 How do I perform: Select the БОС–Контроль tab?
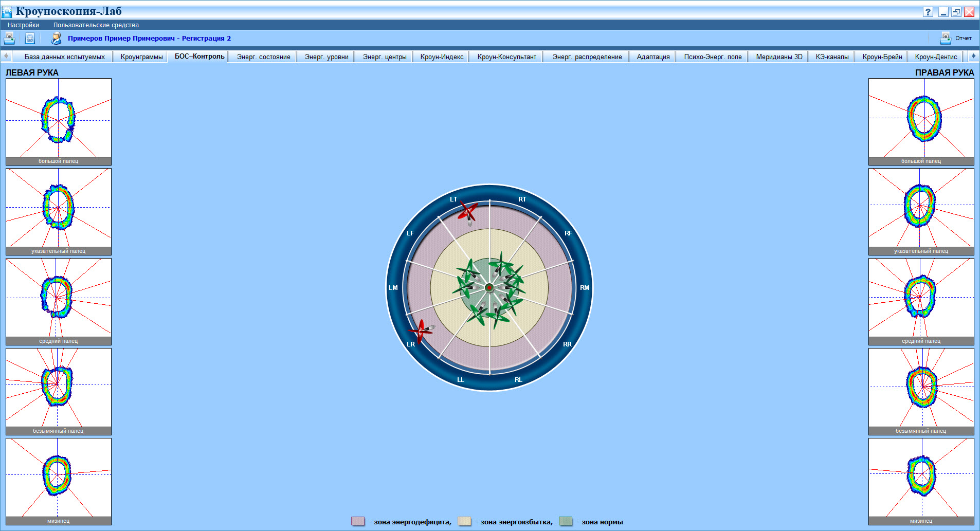click(x=199, y=56)
